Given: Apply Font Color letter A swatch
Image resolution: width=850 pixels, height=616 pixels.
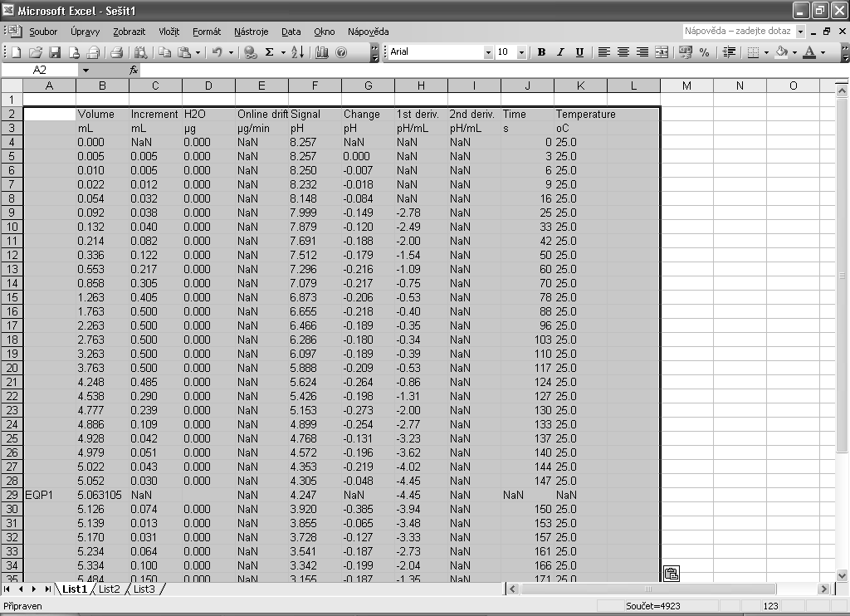Looking at the screenshot, I should coord(810,52).
